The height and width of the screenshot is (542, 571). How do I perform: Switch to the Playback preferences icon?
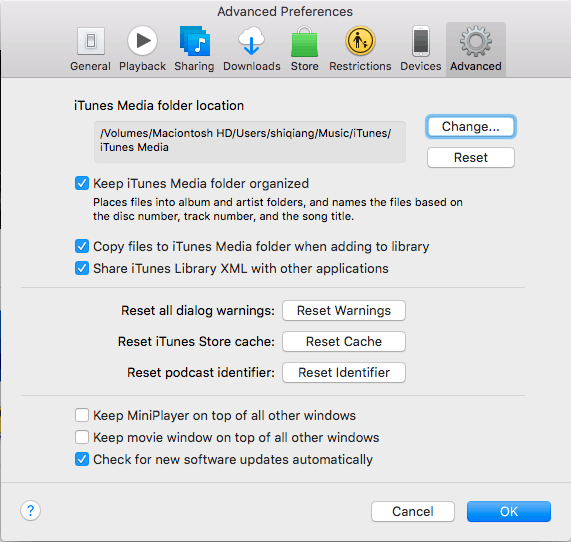[142, 41]
